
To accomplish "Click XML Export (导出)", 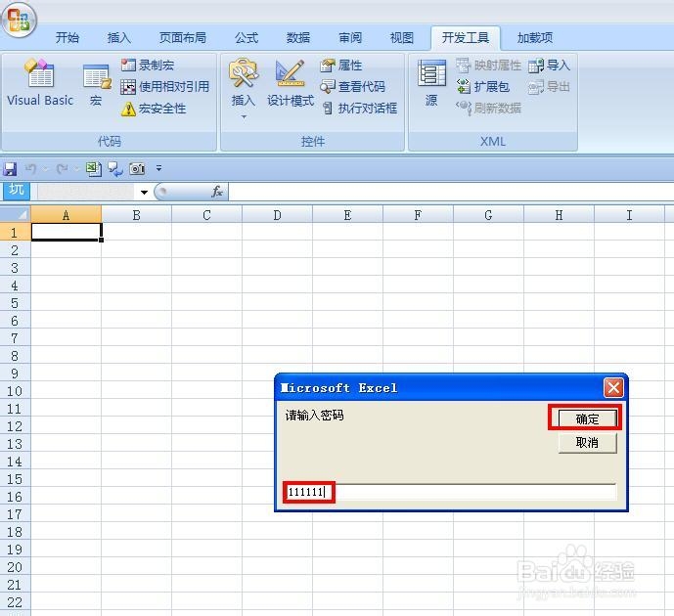I will pos(550,87).
